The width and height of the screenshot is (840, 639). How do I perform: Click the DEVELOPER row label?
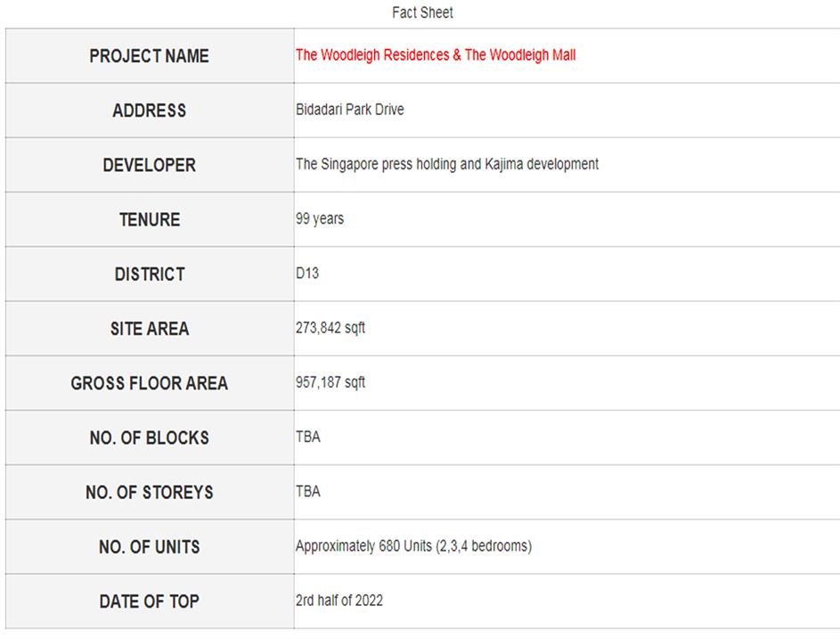pos(149,165)
